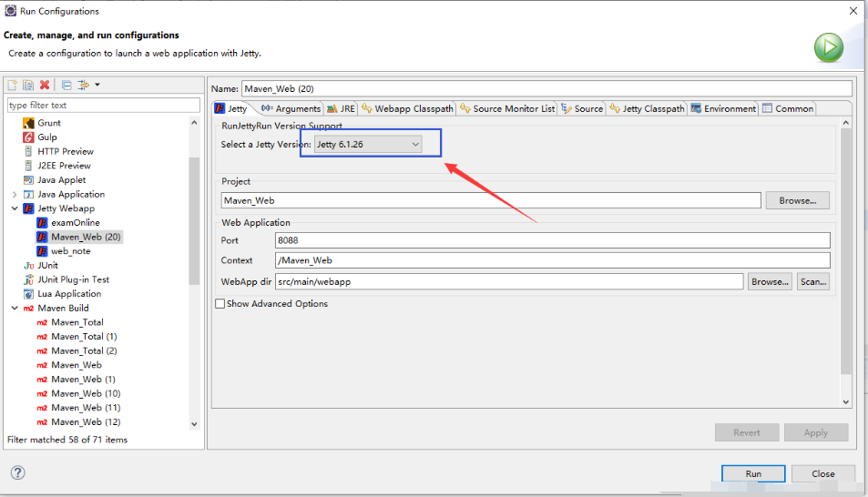Click the green Run arrow icon
The height and width of the screenshot is (497, 868).
point(828,48)
